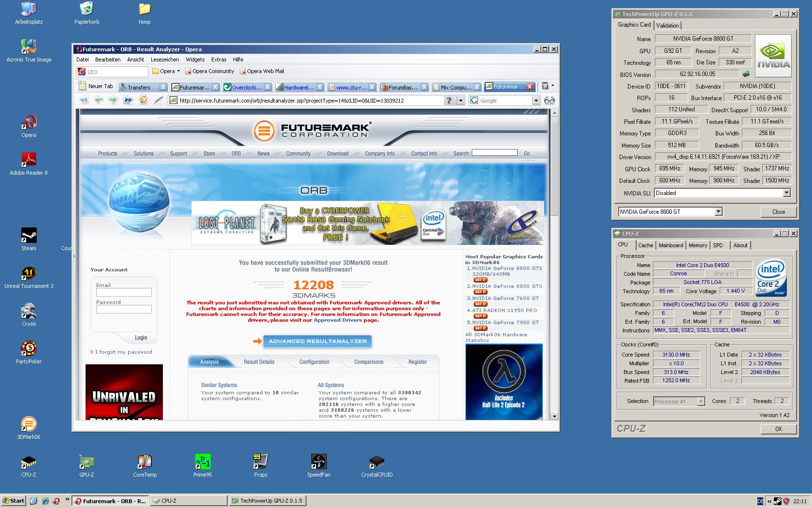
Task: Click the NVIDIA GeForce 8800 GTX link
Action: [507, 286]
